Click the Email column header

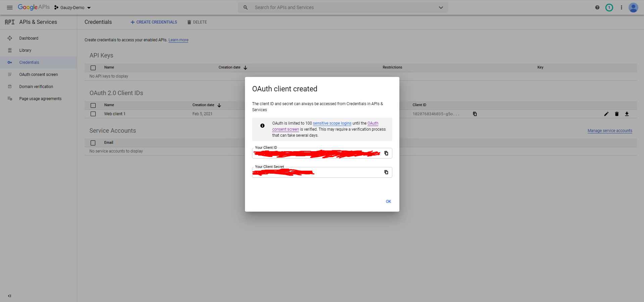point(109,143)
